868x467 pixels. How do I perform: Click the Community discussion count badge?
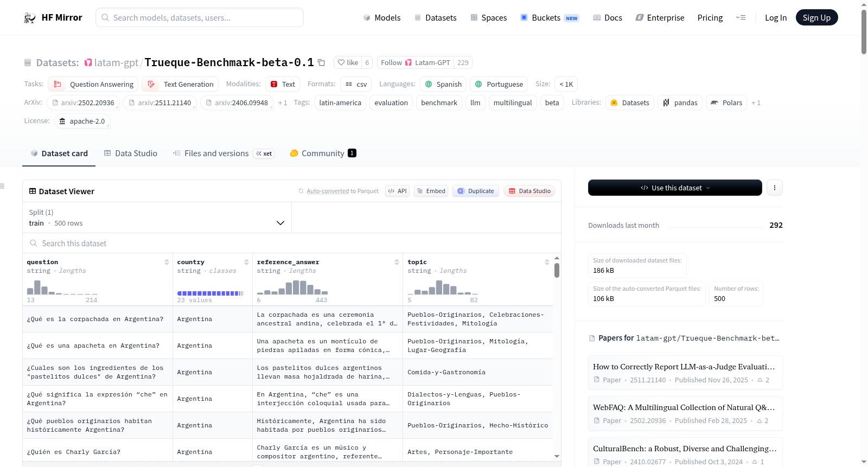352,153
